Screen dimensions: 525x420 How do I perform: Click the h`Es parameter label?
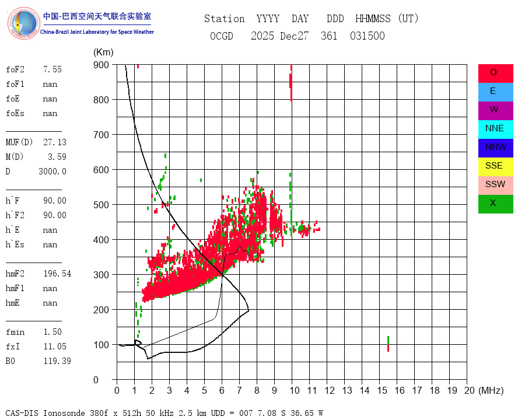coord(15,244)
